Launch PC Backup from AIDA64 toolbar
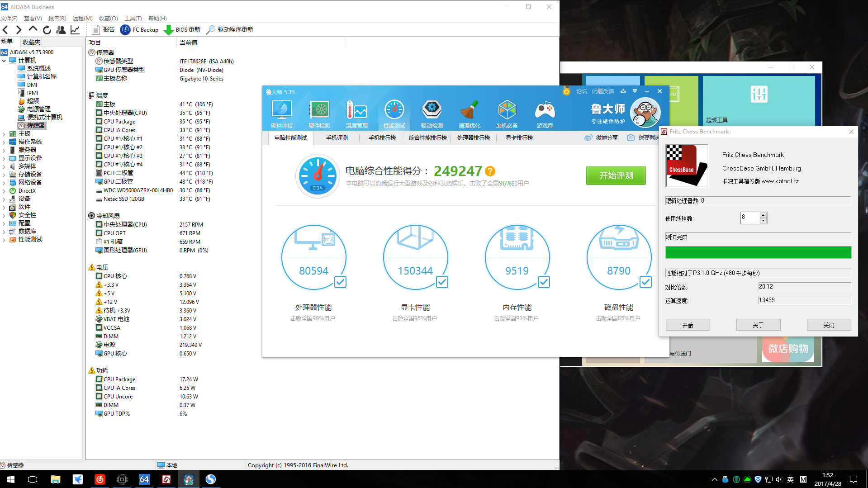Viewport: 868px width, 488px height. tap(139, 30)
